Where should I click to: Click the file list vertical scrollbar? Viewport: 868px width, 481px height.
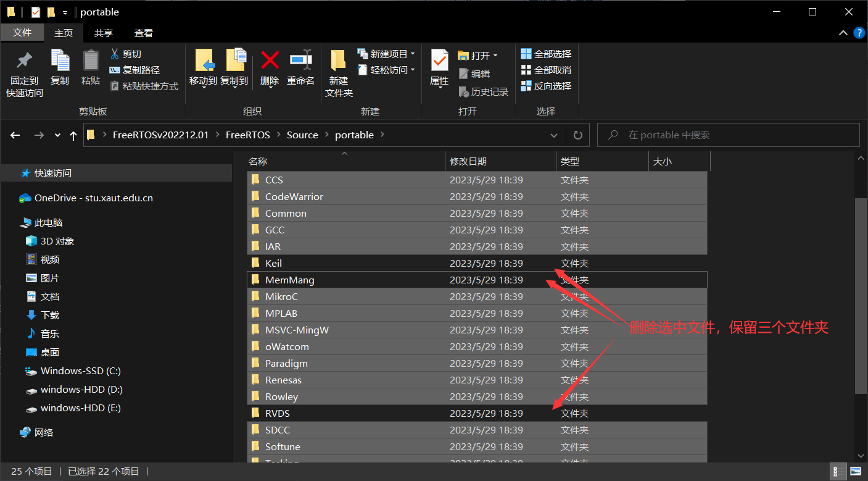pos(861,296)
